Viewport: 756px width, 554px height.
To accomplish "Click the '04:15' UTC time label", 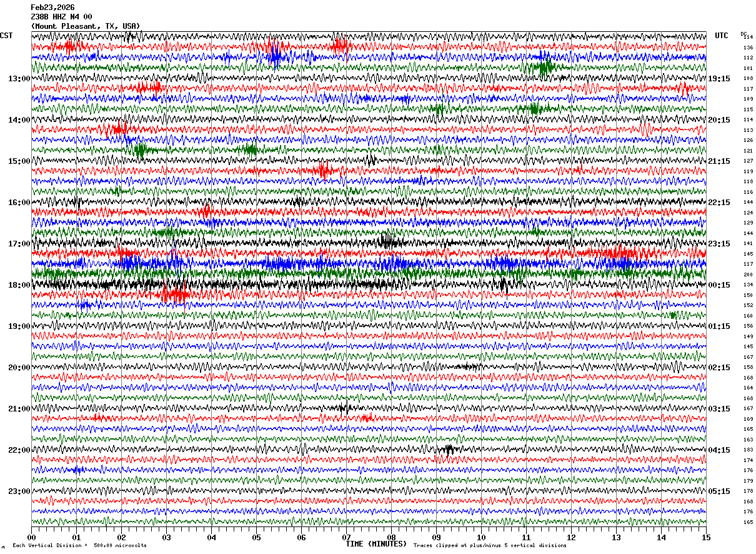I will [719, 450].
